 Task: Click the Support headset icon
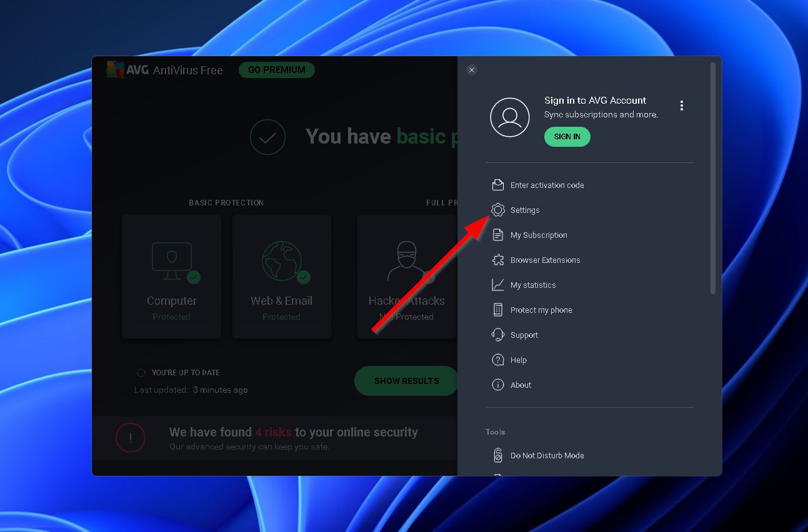498,335
